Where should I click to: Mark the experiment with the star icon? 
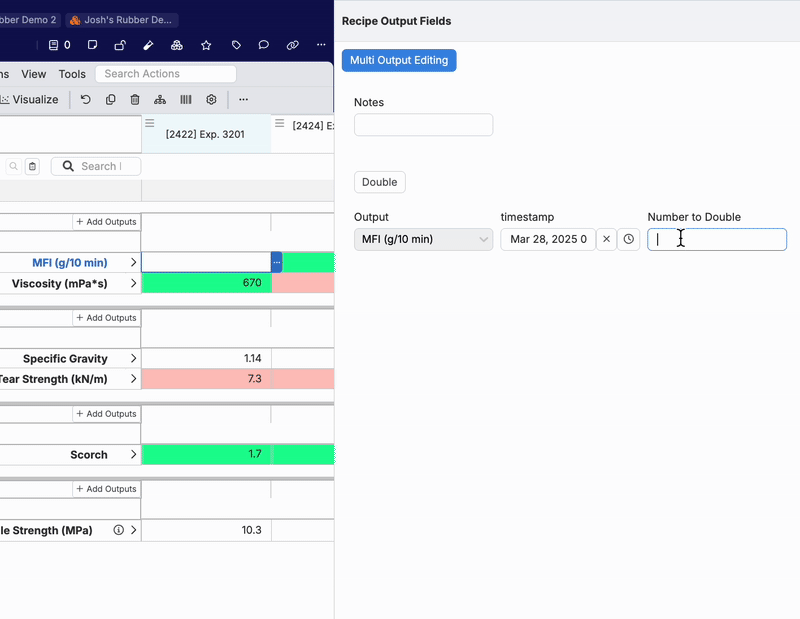coord(206,45)
